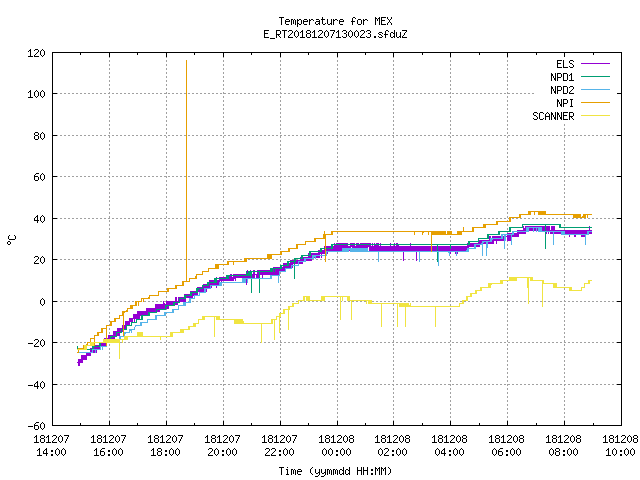The width and height of the screenshot is (640, 480).
Task: Select the NPI legend label
Action: pos(565,103)
